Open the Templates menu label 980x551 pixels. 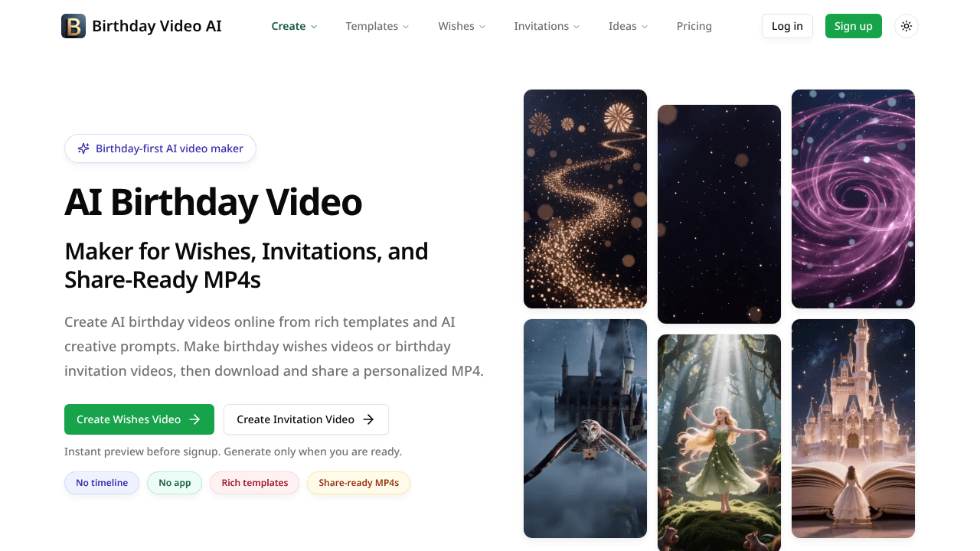(x=371, y=26)
